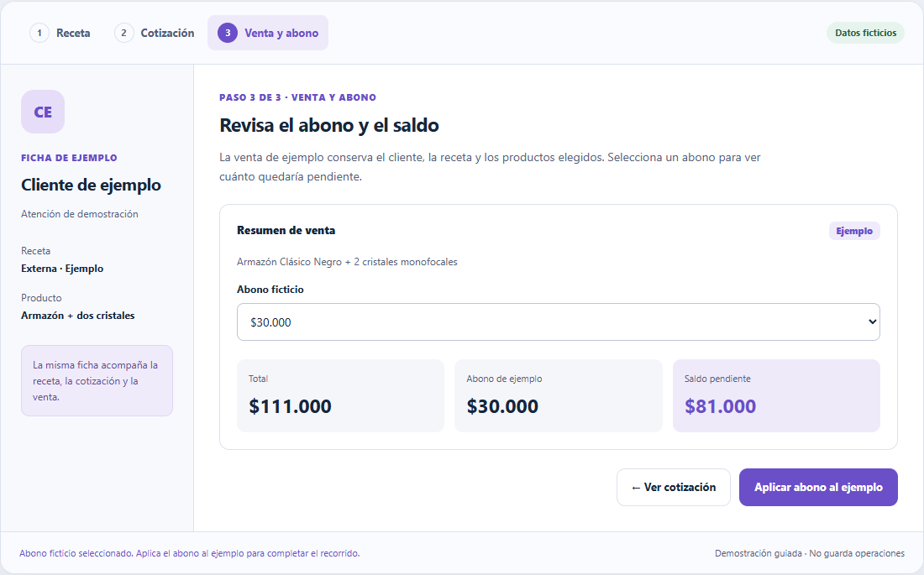Open the Abono ficticio dropdown
Screen dimensions: 924x575
(558, 322)
